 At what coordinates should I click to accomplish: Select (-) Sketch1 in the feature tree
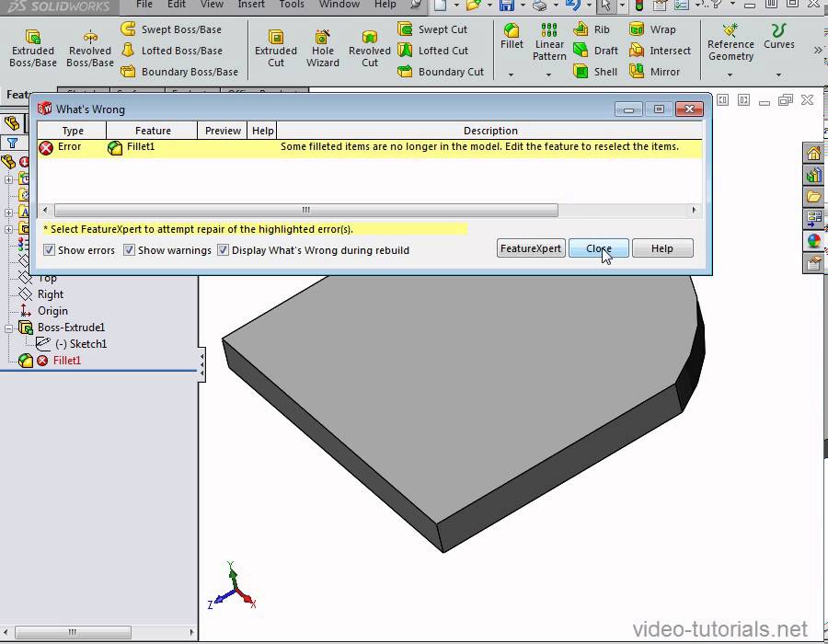81,344
